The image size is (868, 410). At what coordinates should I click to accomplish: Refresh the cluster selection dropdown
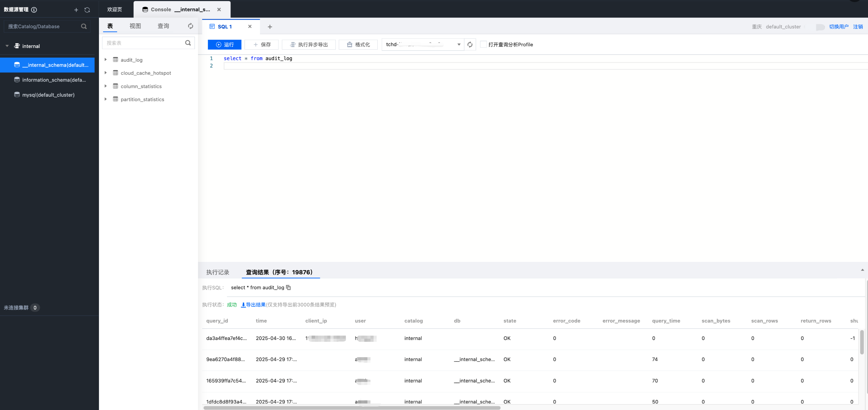pyautogui.click(x=470, y=45)
